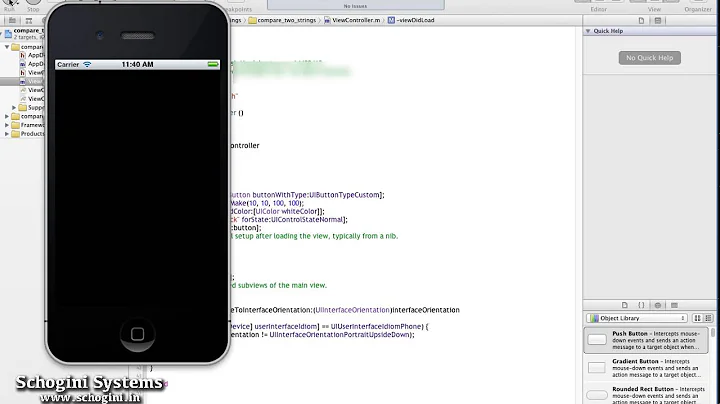Open Quick Help inspector tab icon

tap(658, 21)
